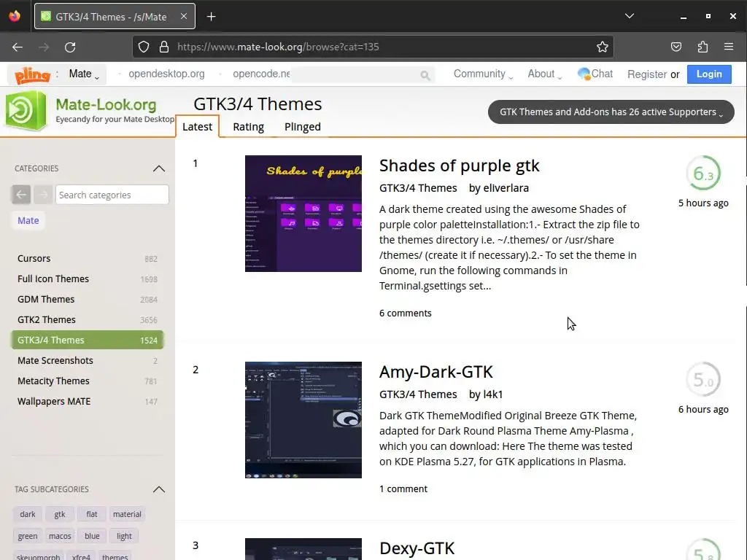Viewport: 747px width, 560px height.
Task: Open the Chat link
Action: (x=595, y=74)
